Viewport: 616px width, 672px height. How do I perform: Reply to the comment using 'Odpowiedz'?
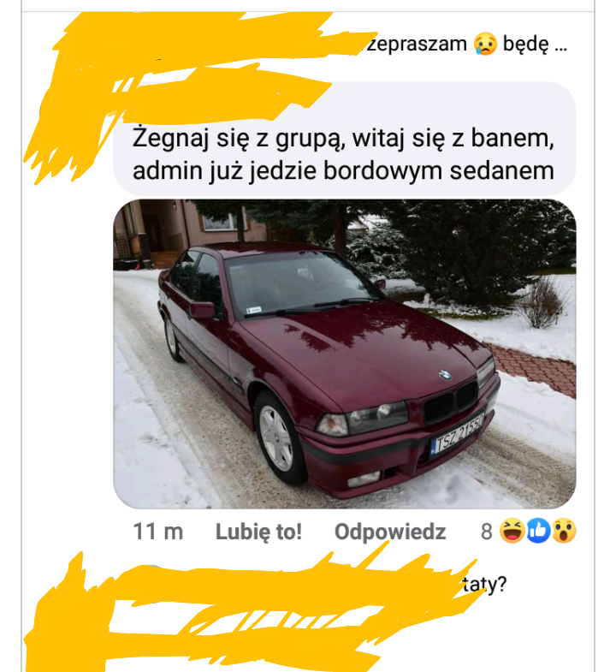click(x=390, y=532)
